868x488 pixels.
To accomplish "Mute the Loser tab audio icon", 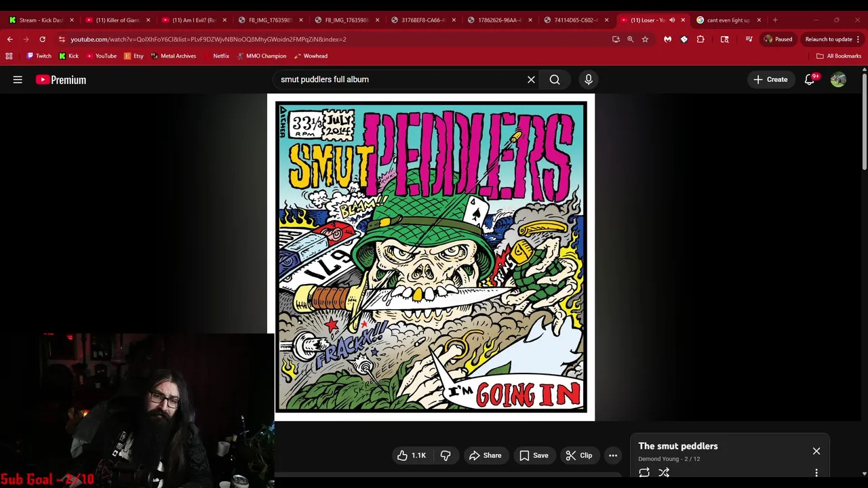I will pos(672,20).
